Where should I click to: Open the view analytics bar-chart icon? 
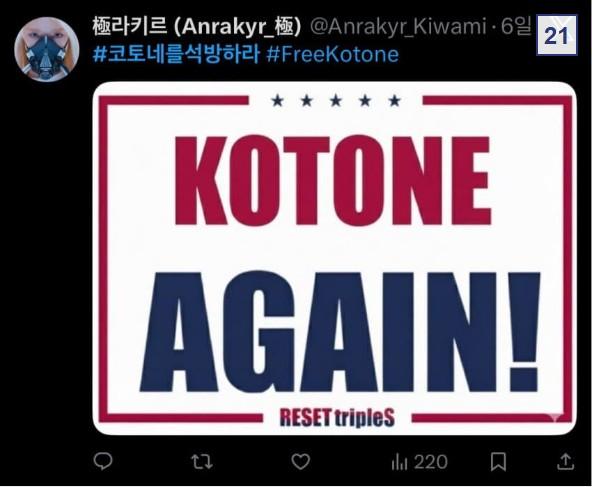click(x=399, y=462)
